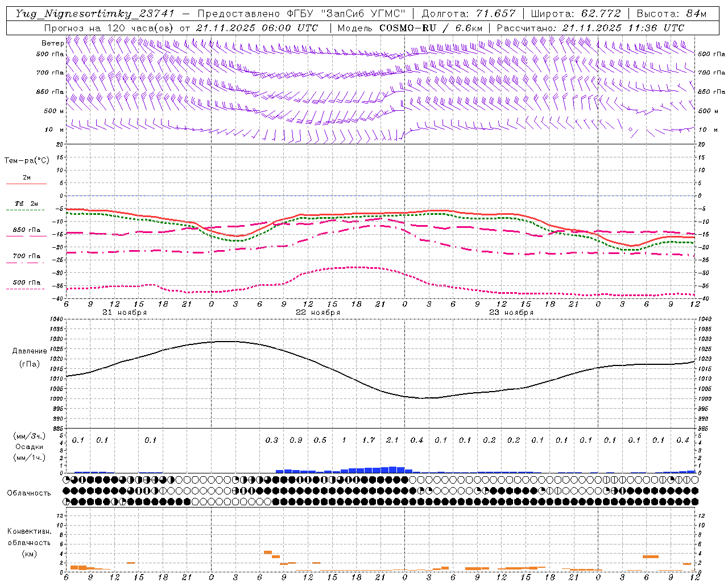The width and height of the screenshot is (728, 582).
Task: Click the precipitation value 0.3
Action: (x=272, y=440)
